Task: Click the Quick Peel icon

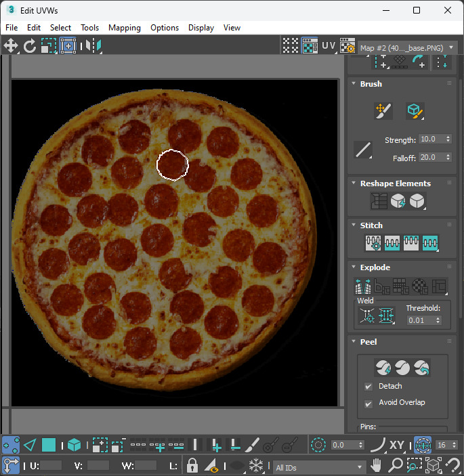Action: pos(383,368)
